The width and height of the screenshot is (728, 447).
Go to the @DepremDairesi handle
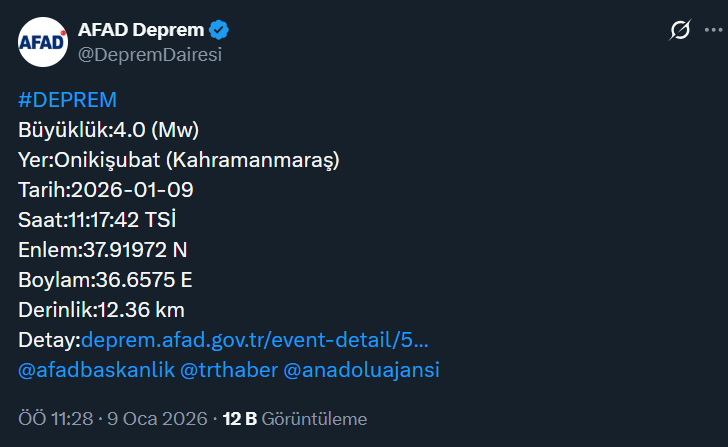pyautogui.click(x=149, y=54)
